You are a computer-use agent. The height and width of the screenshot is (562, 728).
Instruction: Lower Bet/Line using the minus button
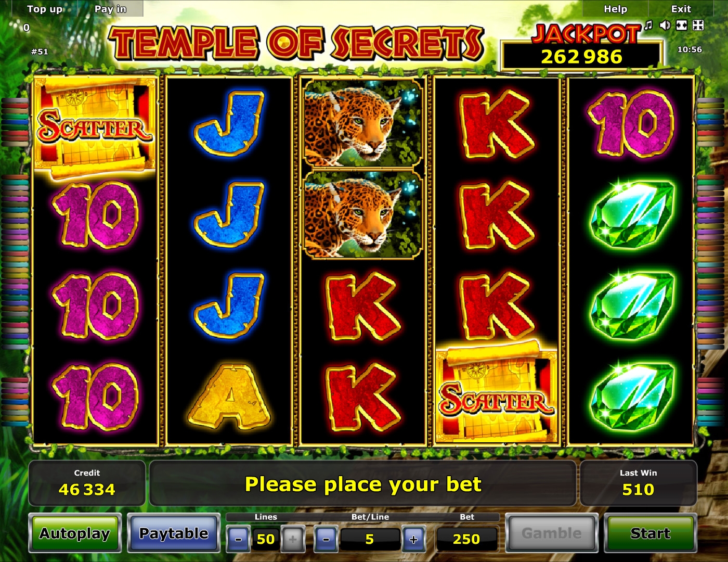[x=326, y=539]
